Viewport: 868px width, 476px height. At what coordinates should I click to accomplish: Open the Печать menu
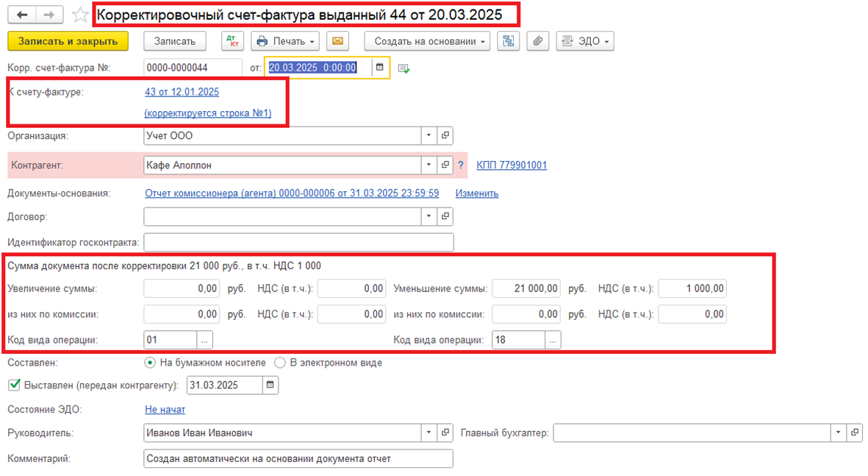click(x=286, y=42)
